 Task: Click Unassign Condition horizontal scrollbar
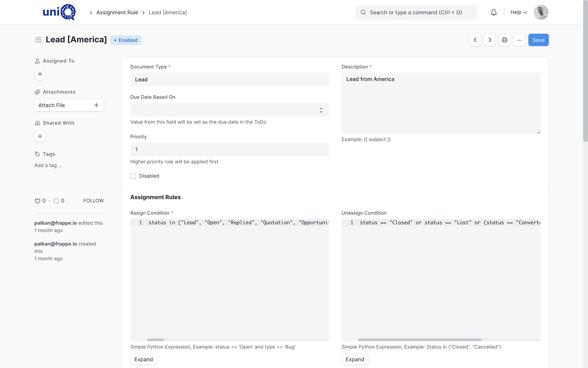coord(420,340)
